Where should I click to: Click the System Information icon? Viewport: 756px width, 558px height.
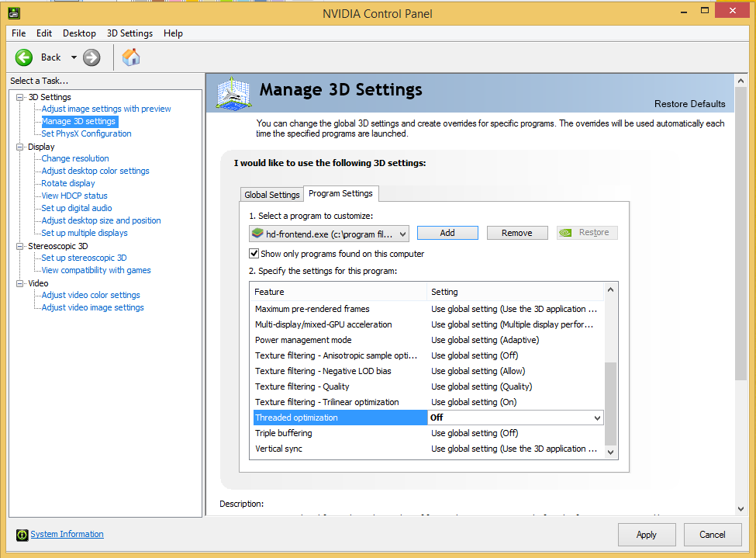tap(22, 535)
